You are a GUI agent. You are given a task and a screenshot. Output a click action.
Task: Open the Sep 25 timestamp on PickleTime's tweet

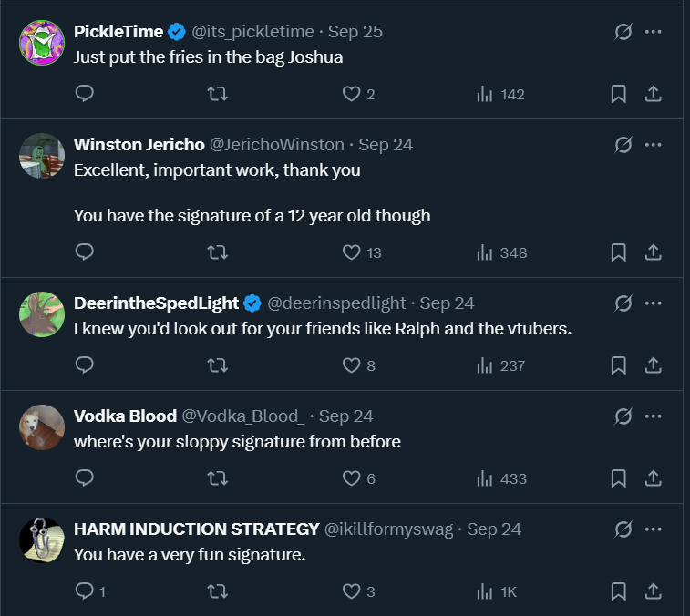pos(355,32)
